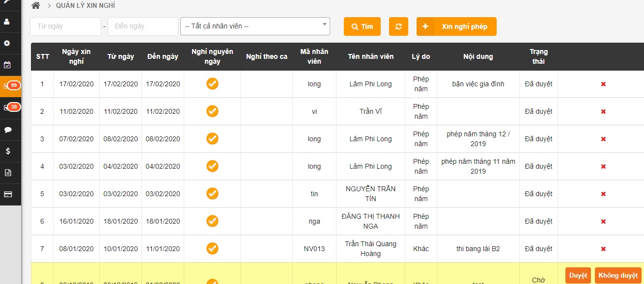Open the dollar sign sidebar icon
Image resolution: width=644 pixels, height=284 pixels.
7,151
